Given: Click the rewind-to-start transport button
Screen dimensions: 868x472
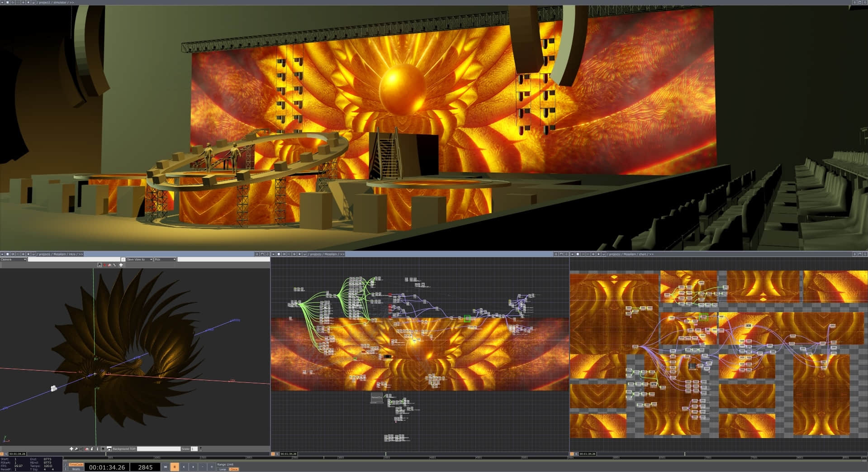Looking at the screenshot, I should 166,467.
